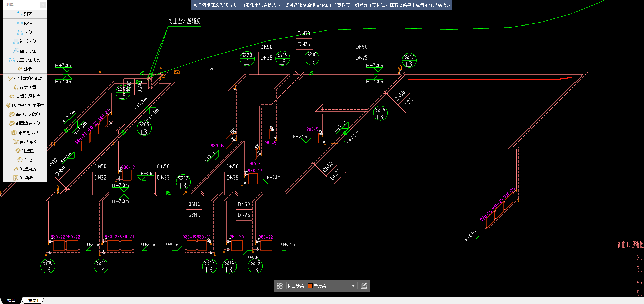Viewport: 644px width, 304px height.
Task: Open 设置标注比例 annotation scale setting
Action: pyautogui.click(x=25, y=60)
